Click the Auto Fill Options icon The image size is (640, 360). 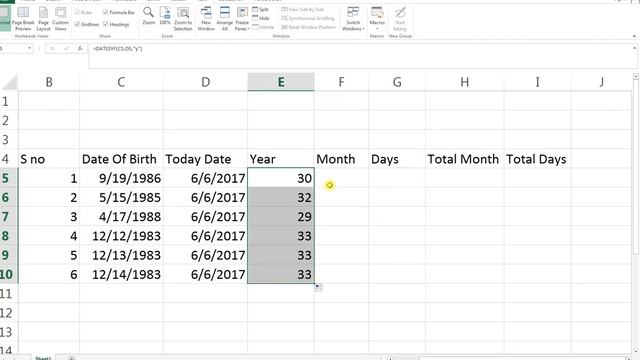[x=318, y=287]
